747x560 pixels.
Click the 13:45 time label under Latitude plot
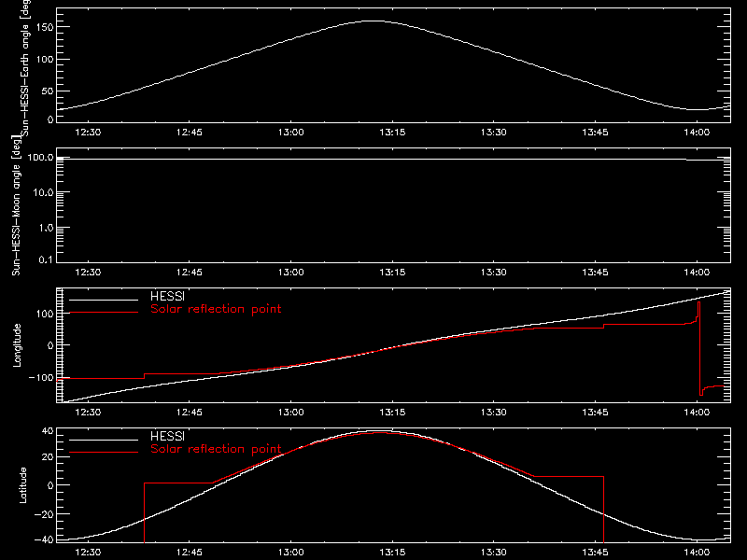point(595,552)
